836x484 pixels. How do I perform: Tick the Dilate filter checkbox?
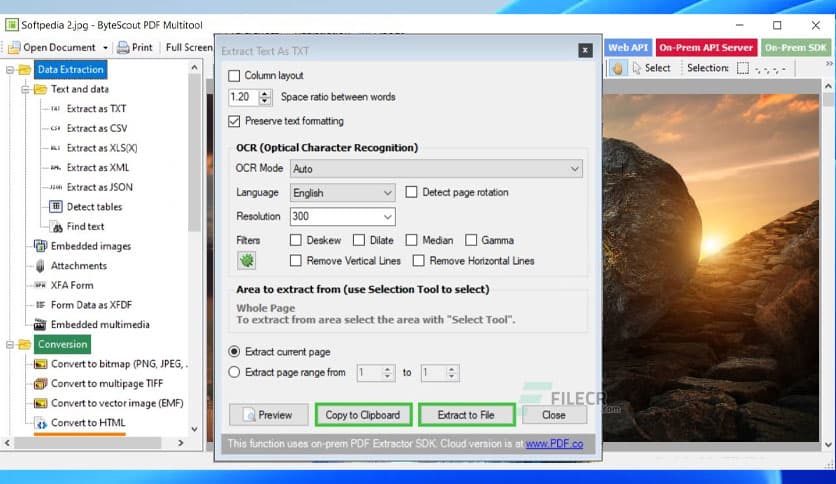tap(359, 240)
